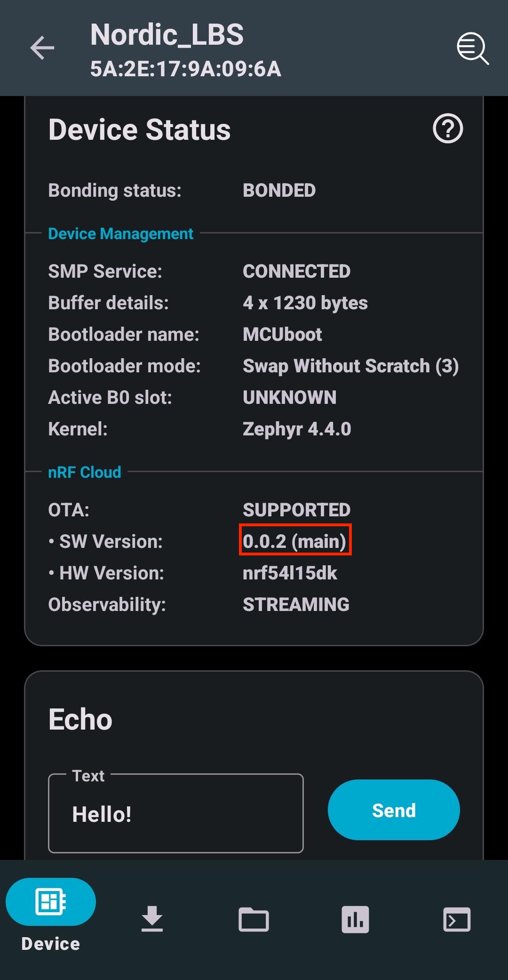The image size is (508, 980).
Task: Tap the Device Management section header
Action: click(x=120, y=233)
